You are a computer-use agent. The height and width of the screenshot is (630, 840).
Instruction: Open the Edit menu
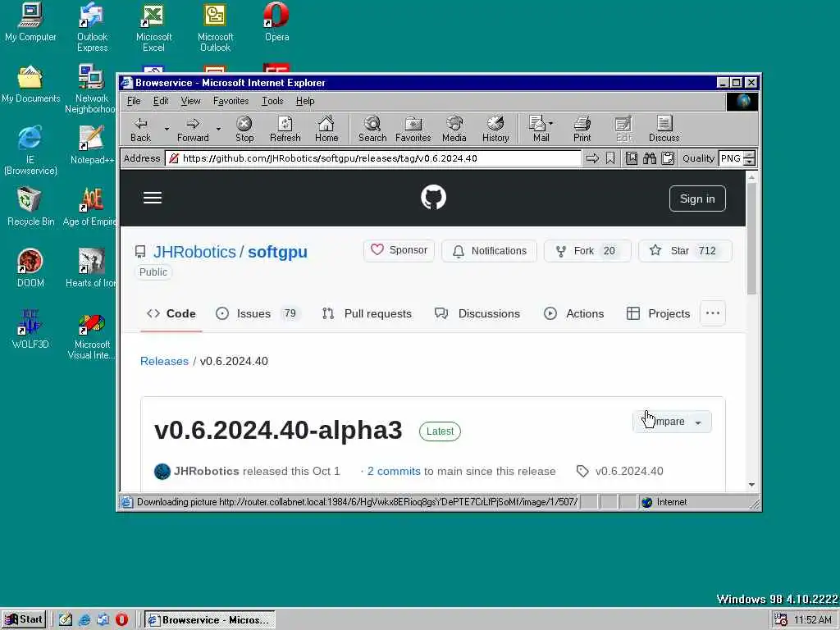click(161, 101)
